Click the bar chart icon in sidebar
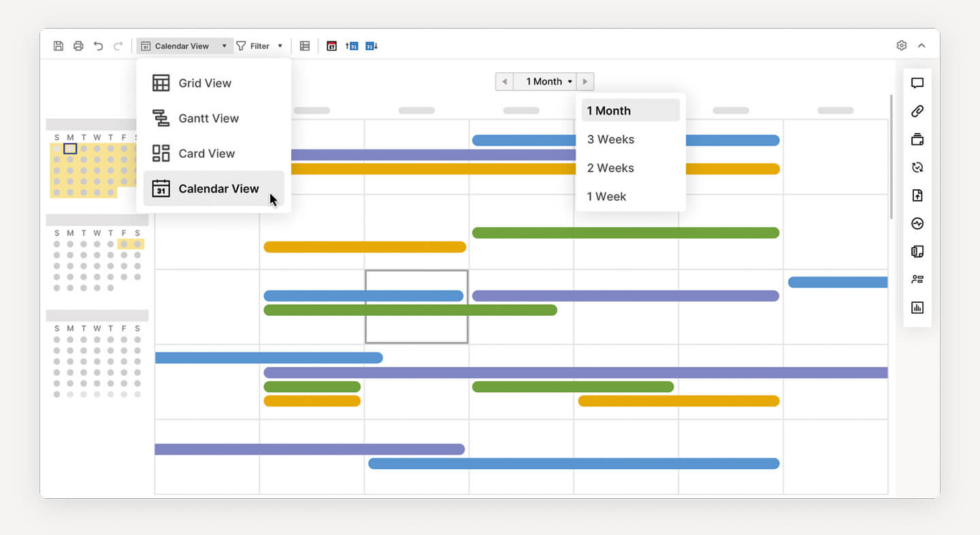 coord(917,308)
